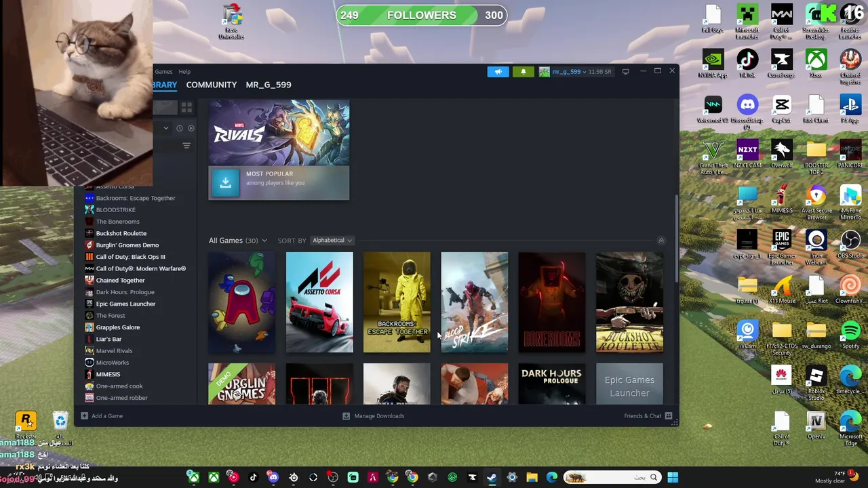This screenshot has height=488, width=868.
Task: Select Liar's Bar in the sidebar
Action: click(108, 339)
